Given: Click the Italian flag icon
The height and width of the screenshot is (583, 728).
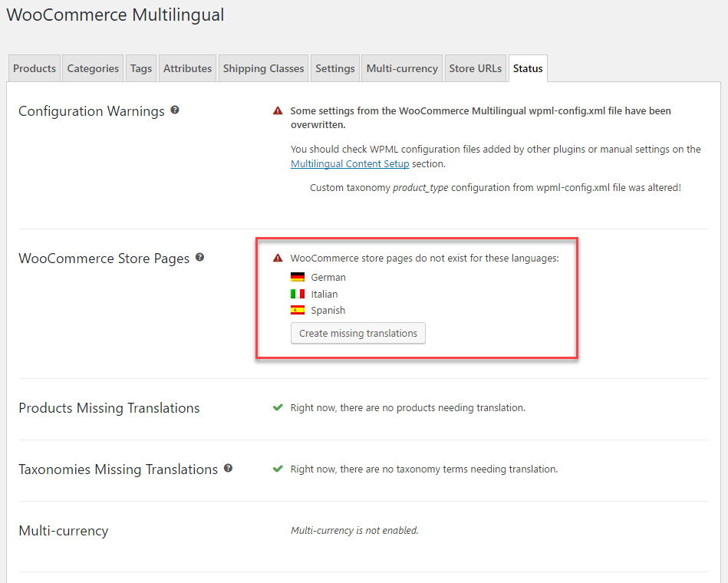Looking at the screenshot, I should tap(298, 294).
